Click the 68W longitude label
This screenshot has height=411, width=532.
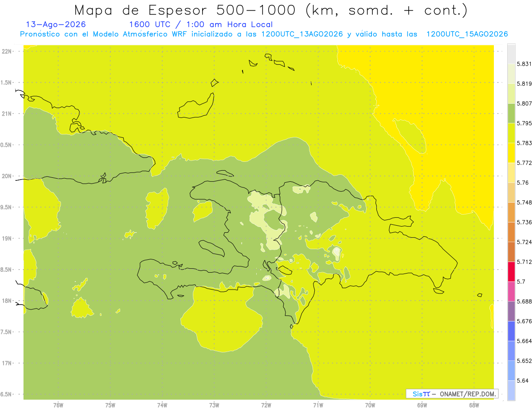[x=474, y=405]
